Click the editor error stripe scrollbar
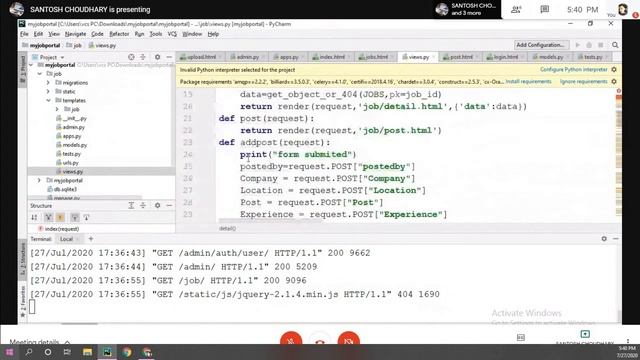 click(619, 155)
